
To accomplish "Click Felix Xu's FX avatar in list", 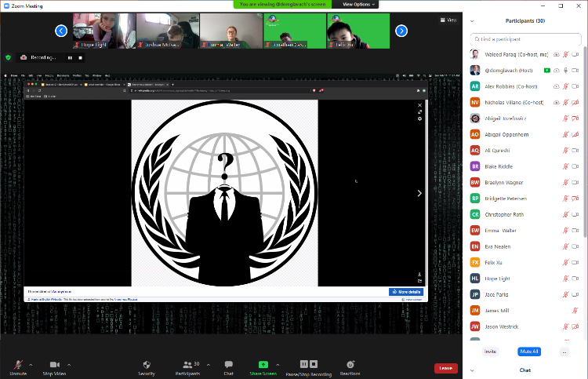I will (475, 263).
